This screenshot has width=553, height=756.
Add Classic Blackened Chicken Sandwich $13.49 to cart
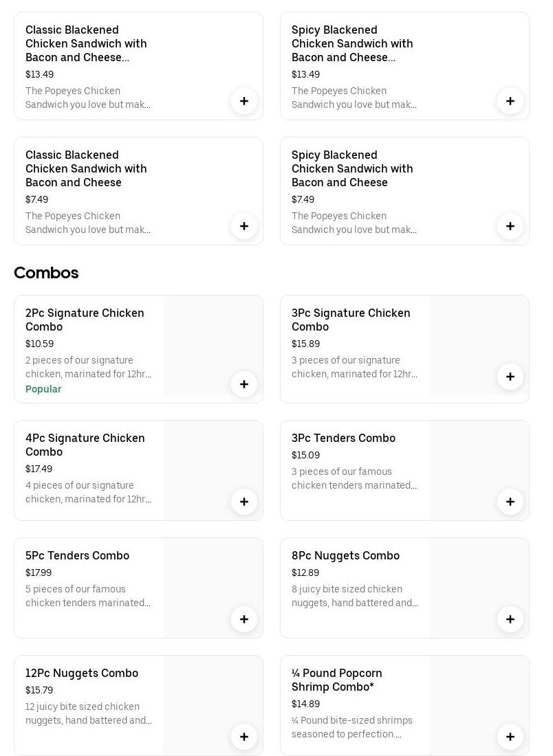tap(244, 101)
